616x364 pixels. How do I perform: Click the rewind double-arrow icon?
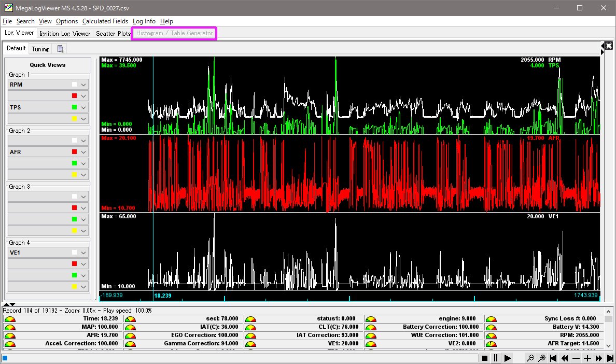point(565,358)
